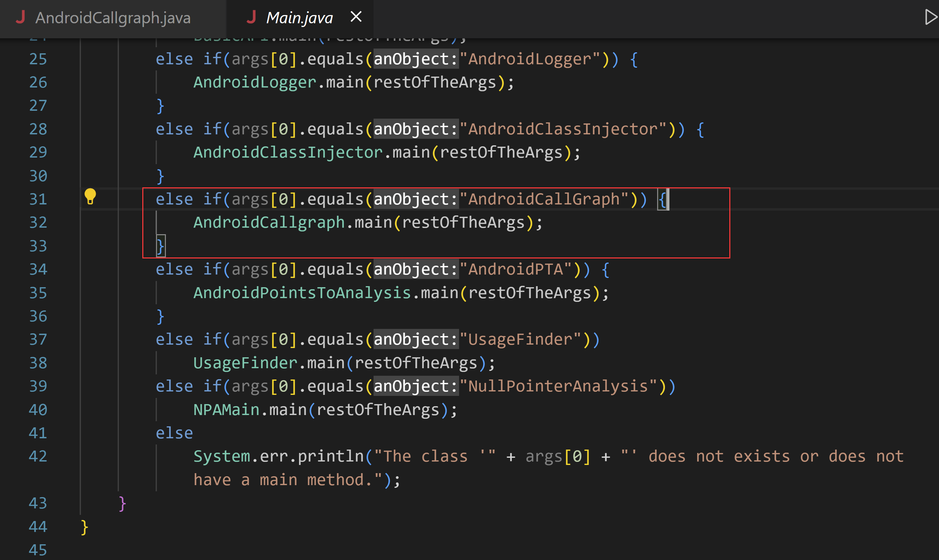The image size is (939, 560).
Task: Click the "AndroidCallGraph" string on line 31
Action: click(544, 199)
